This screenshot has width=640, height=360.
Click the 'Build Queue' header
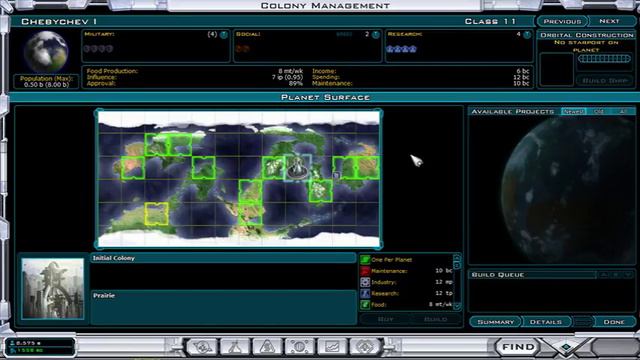(x=498, y=275)
